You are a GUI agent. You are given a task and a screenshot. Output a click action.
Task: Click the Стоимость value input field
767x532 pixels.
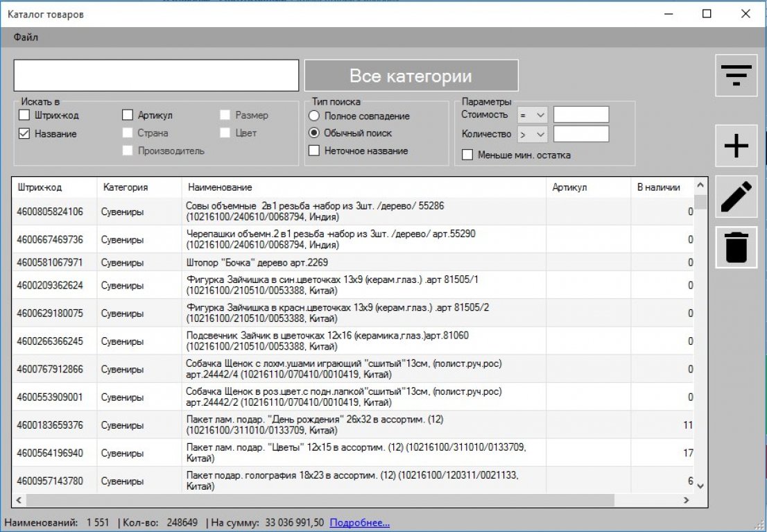580,114
